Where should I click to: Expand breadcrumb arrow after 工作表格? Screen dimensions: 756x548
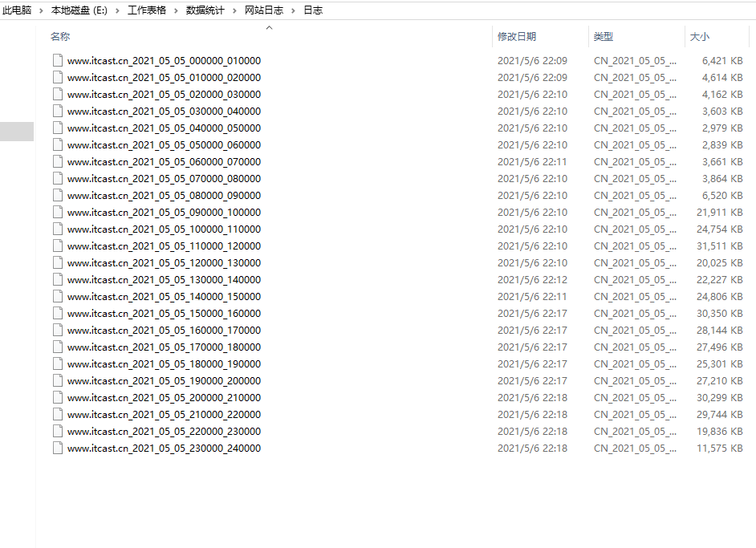click(x=176, y=10)
